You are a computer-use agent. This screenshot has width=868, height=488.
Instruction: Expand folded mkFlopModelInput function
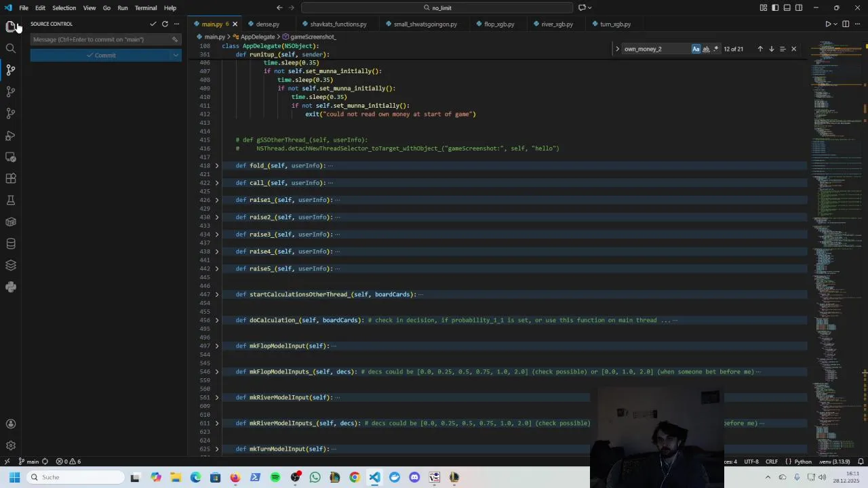point(217,346)
